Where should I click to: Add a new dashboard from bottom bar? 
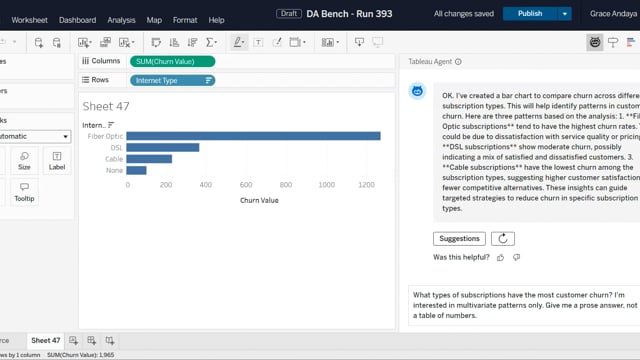(x=91, y=340)
